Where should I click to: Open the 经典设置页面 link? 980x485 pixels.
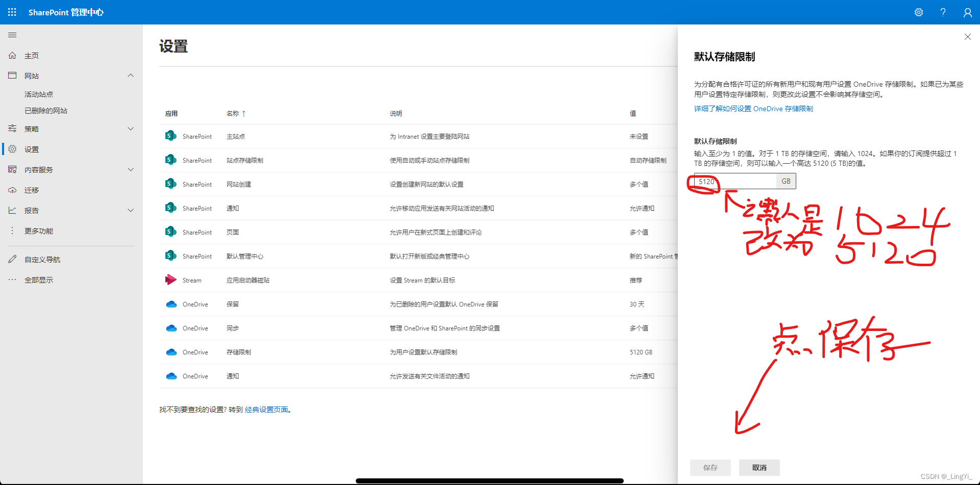(x=266, y=410)
